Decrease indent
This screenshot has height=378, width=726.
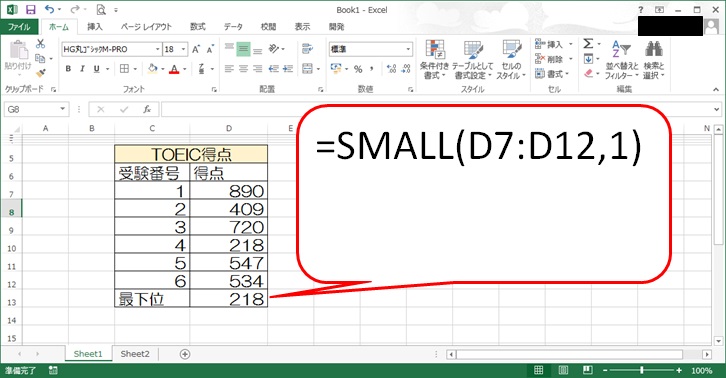click(x=274, y=69)
